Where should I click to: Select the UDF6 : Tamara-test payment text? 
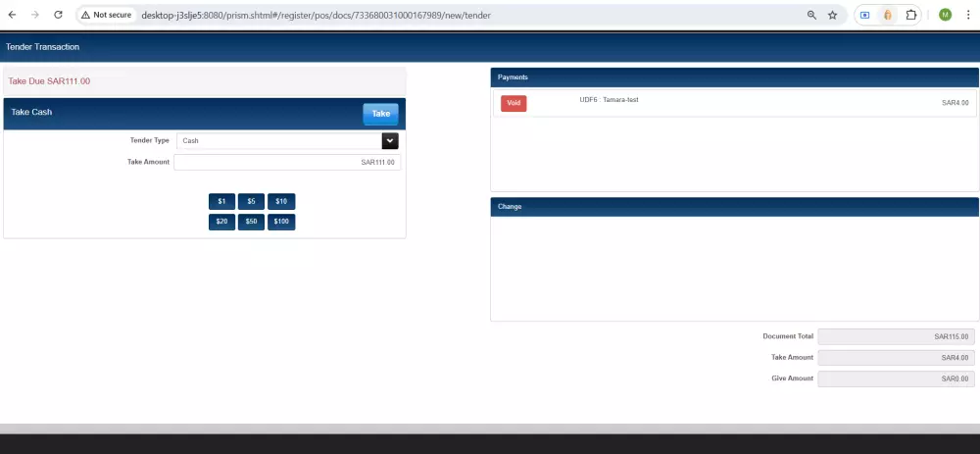click(609, 100)
